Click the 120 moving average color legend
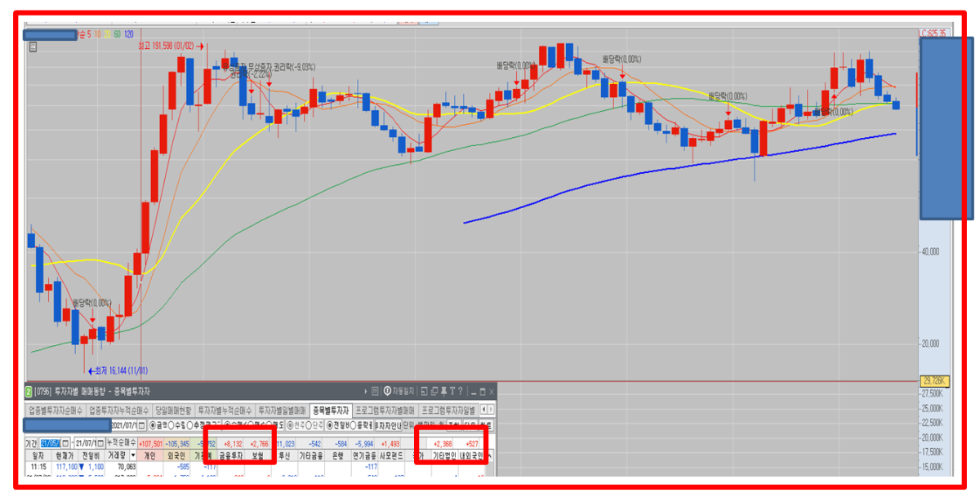Screen dimensions: 980x497 [x=129, y=34]
